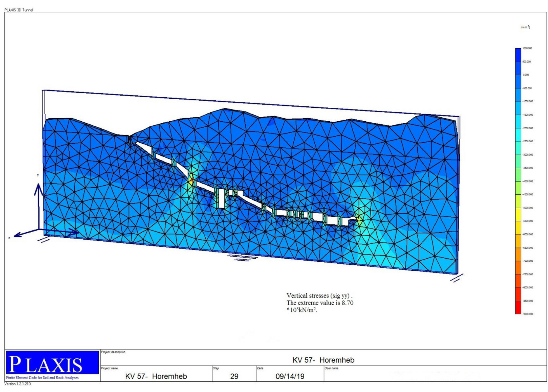548x392 pixels.
Task: Click the dark blue legend band below 1000.000
Action: click(518, 55)
